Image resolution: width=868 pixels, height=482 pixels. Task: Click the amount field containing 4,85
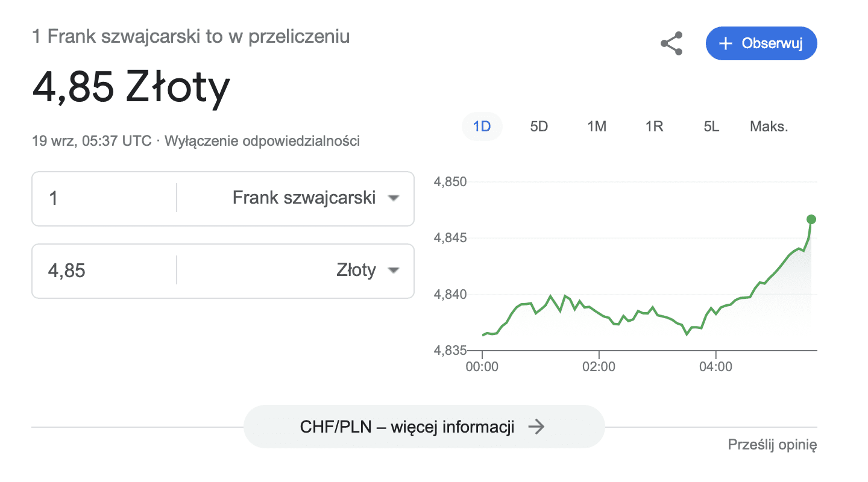click(x=104, y=271)
